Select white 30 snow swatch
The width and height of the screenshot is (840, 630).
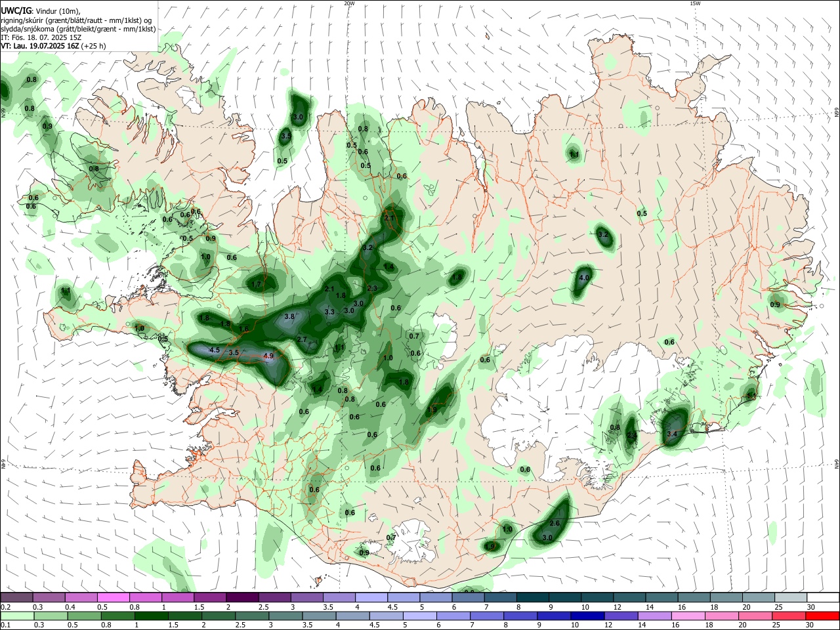(823, 597)
